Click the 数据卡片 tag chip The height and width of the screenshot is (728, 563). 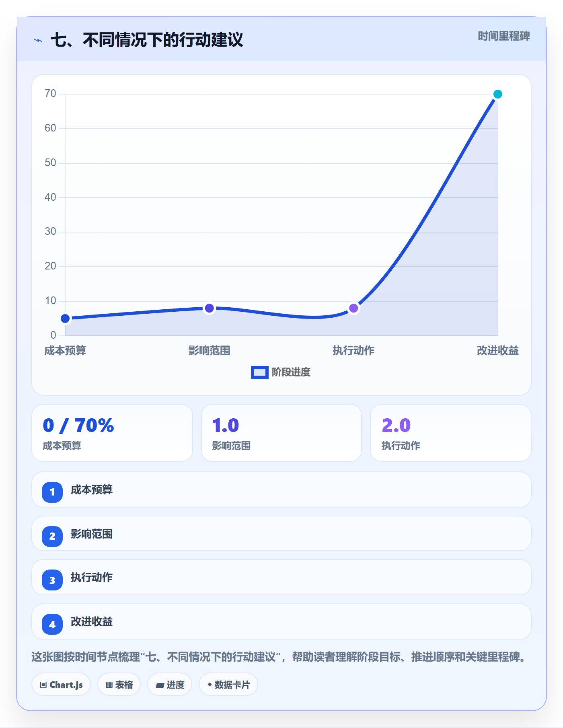[228, 685]
